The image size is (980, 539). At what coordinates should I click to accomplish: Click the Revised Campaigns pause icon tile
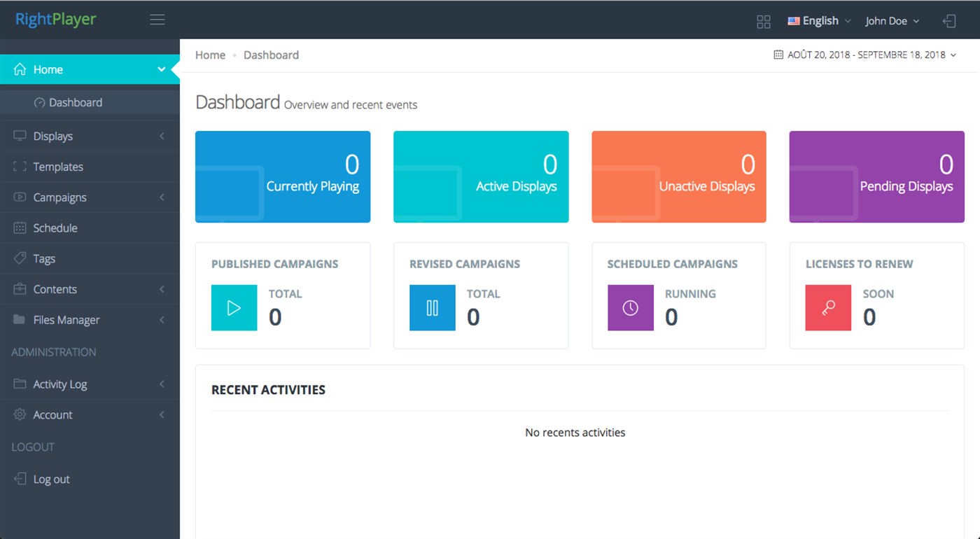(432, 307)
